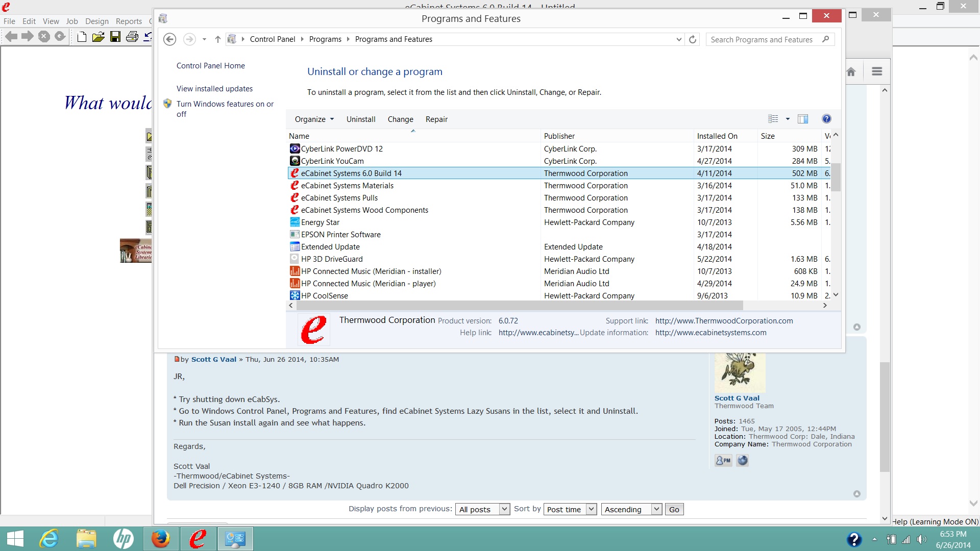Expand the view options dropdown arrow
Screen dimensions: 980x551
788,119
